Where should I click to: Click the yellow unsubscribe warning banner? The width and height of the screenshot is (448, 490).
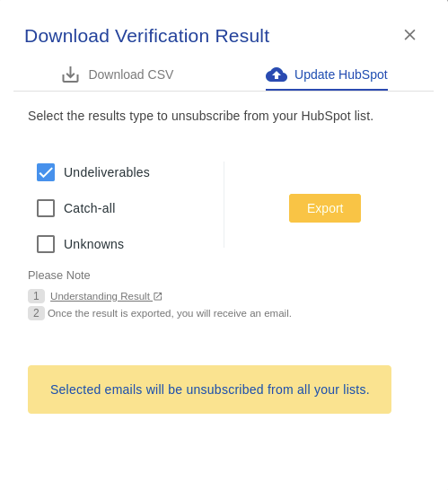point(209,389)
